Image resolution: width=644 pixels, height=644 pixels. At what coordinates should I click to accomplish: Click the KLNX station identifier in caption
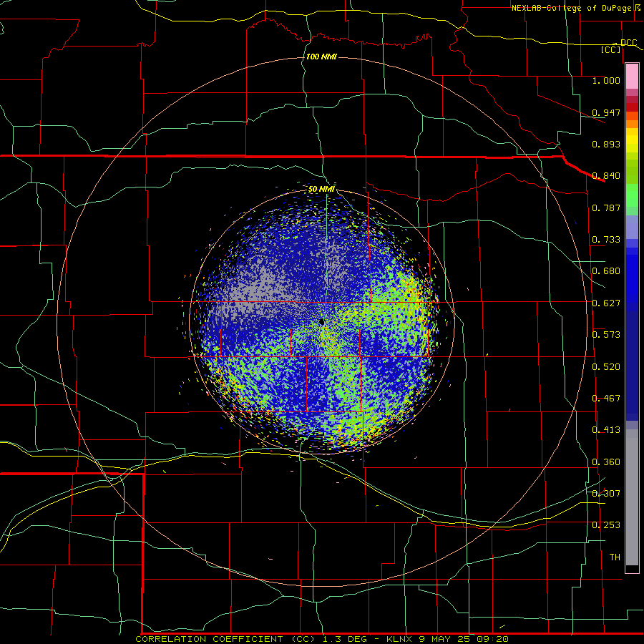(x=401, y=639)
